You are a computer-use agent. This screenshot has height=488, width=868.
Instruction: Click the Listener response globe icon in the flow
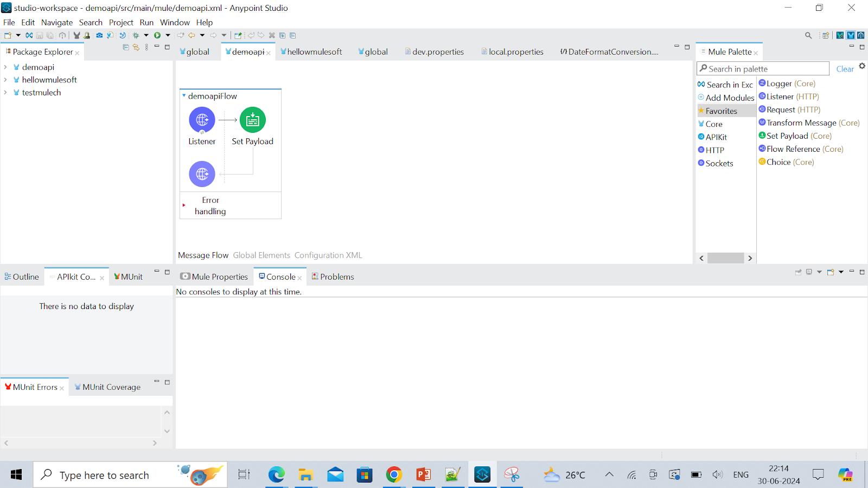202,174
